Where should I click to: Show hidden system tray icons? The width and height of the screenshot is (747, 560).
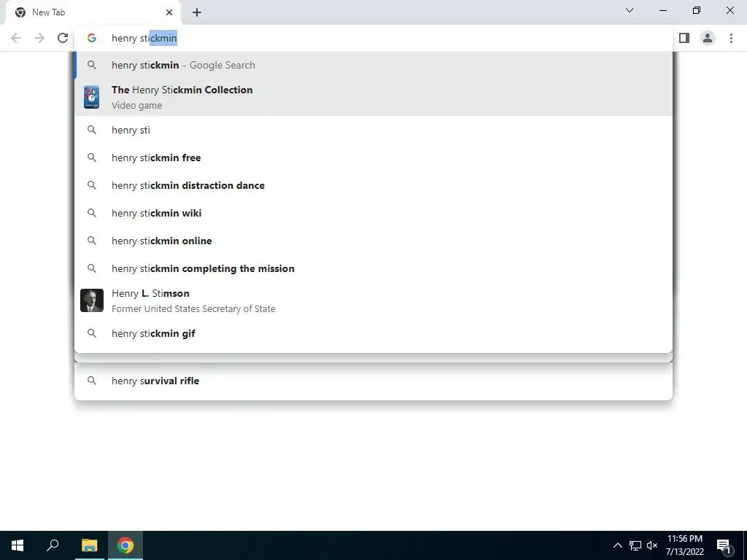[617, 545]
